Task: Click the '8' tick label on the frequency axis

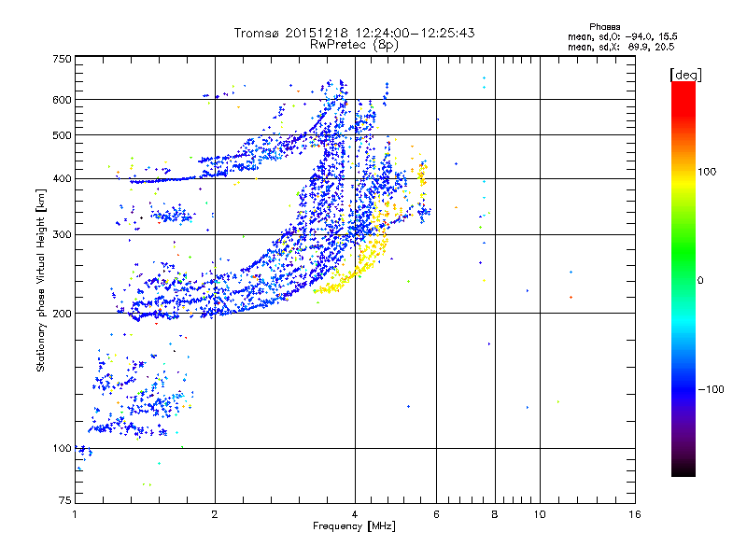Action: pos(495,514)
